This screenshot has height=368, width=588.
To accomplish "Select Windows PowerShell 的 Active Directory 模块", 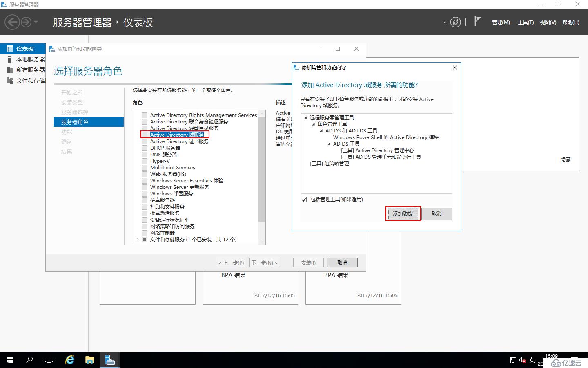I will 386,137.
